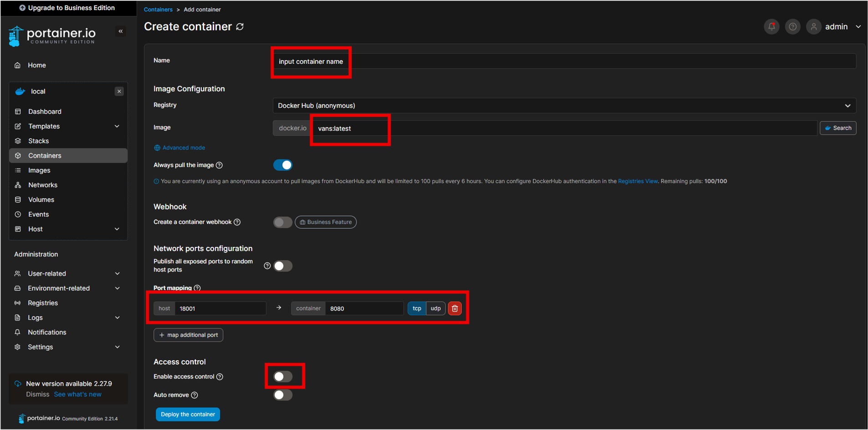Viewport: 868px width, 430px height.
Task: Click help icon next to Port mapping
Action: click(x=197, y=288)
